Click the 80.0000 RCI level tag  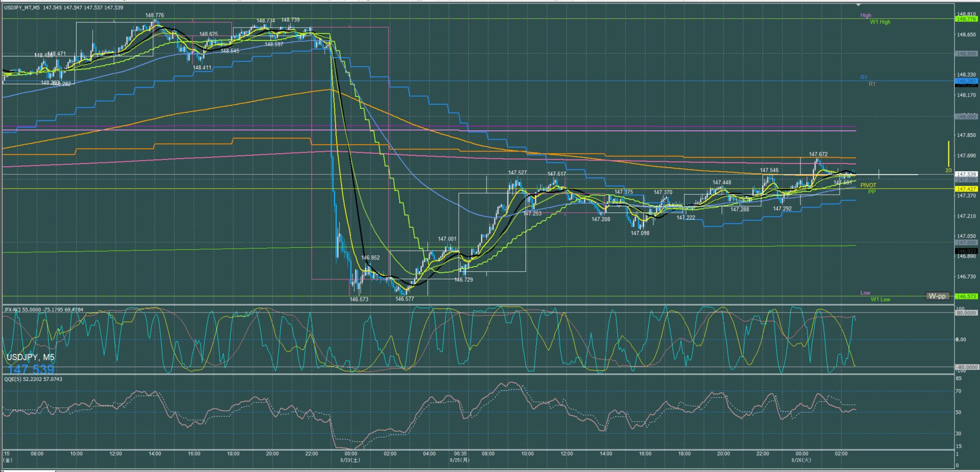coord(966,313)
